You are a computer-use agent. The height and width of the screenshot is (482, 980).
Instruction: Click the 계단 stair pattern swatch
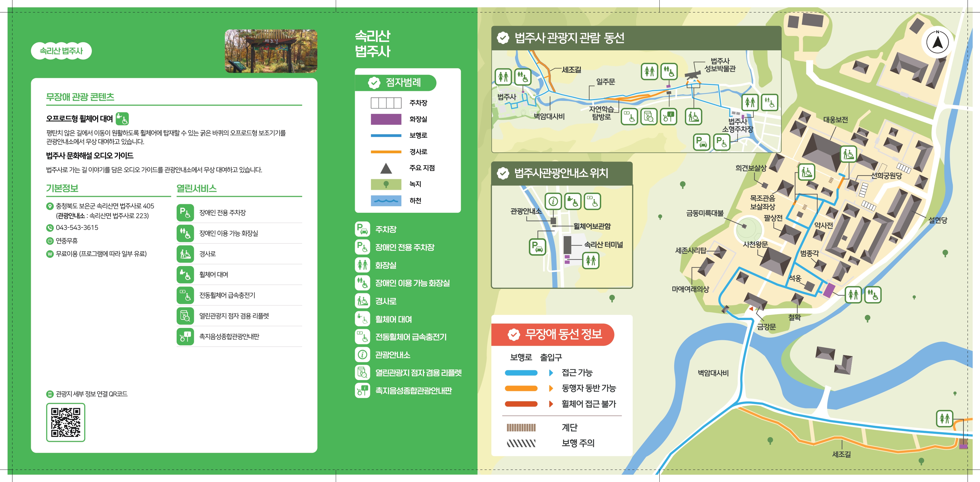521,428
